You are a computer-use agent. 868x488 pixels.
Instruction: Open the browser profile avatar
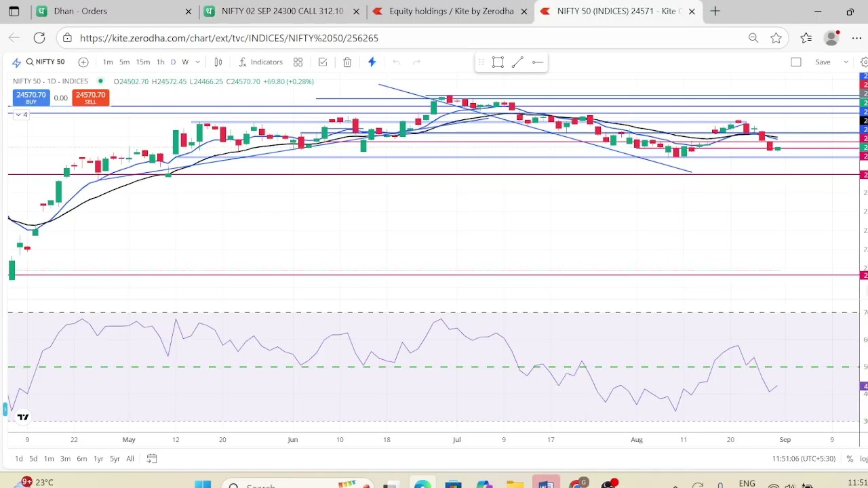click(832, 38)
